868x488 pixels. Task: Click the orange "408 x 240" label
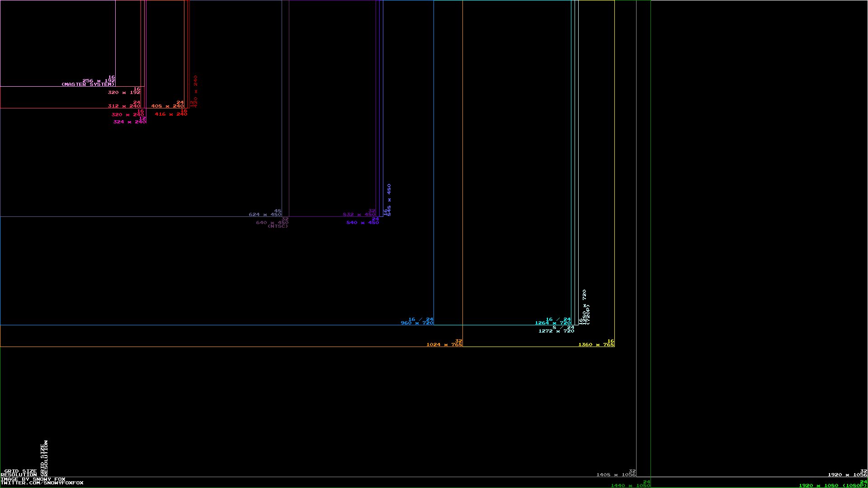pos(168,106)
